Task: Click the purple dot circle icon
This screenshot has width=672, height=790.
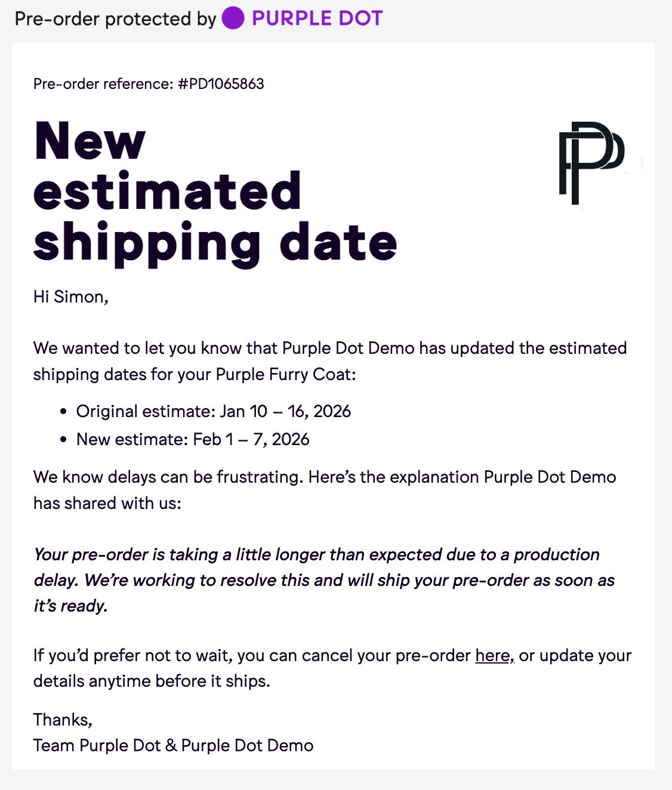Action: click(233, 18)
